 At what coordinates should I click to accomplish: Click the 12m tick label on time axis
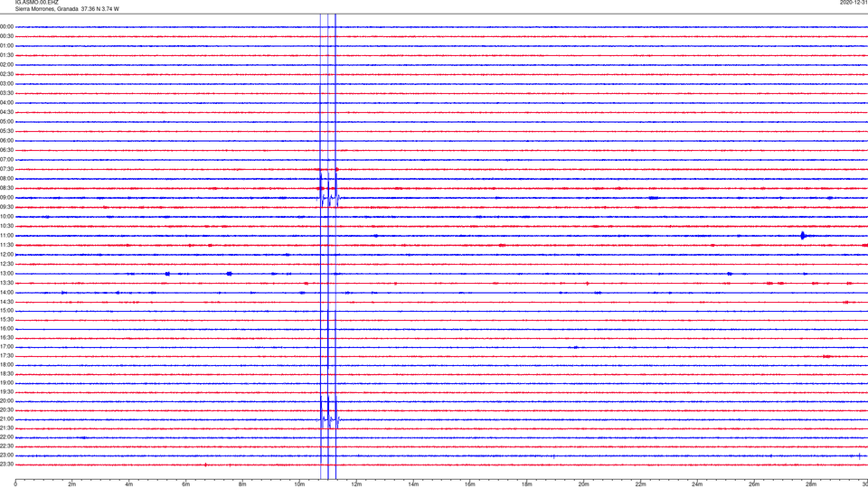tap(356, 484)
